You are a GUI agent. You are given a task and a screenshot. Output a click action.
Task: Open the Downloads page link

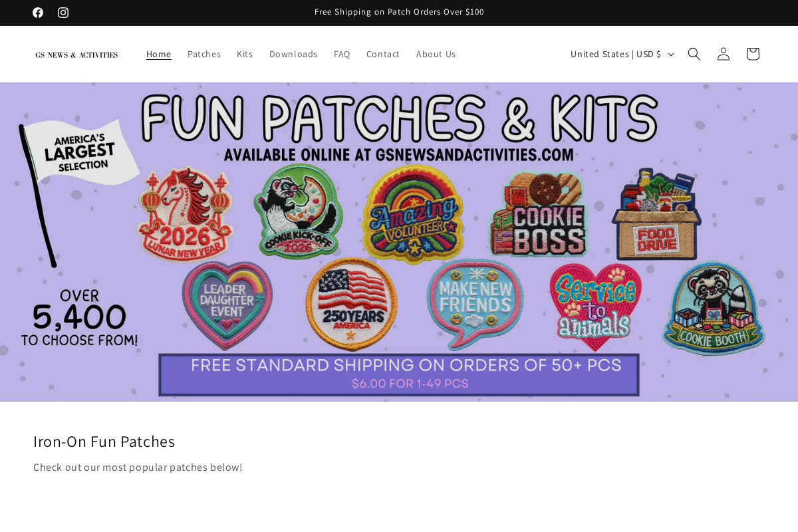coord(293,54)
